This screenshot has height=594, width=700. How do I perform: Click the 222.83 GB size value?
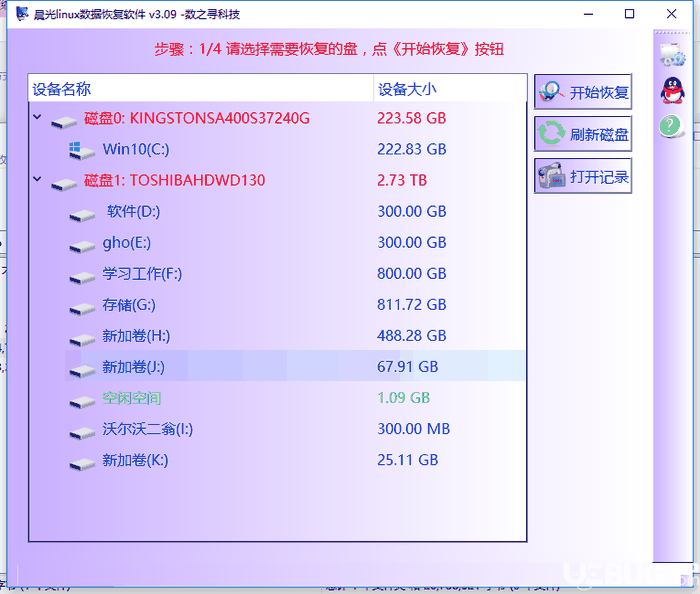(x=412, y=149)
